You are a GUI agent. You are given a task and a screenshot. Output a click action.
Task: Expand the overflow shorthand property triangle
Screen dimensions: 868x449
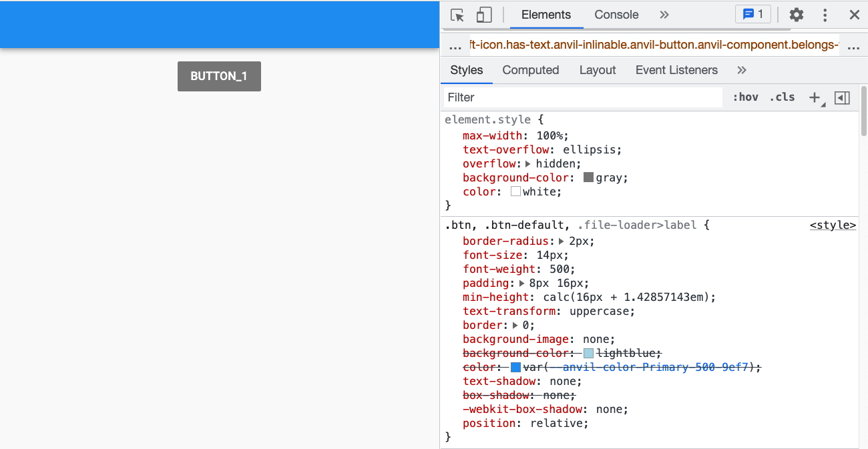point(528,163)
